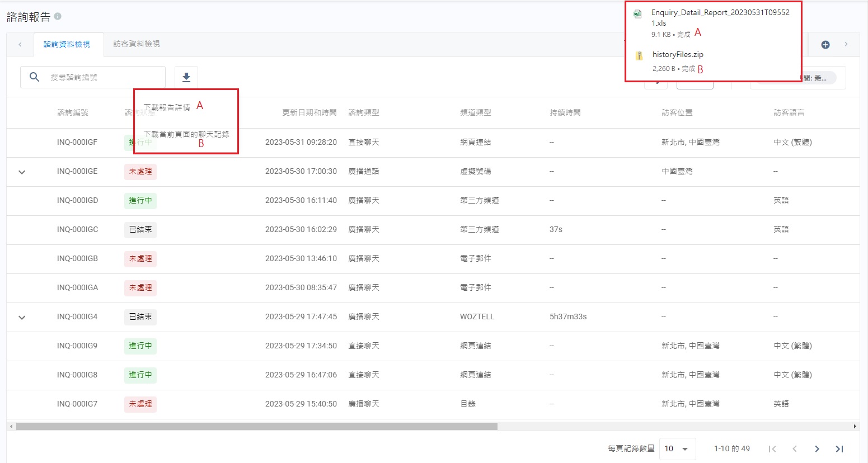Click the 訪客語言 column header
Viewport: 868px width, 463px height.
coord(789,112)
